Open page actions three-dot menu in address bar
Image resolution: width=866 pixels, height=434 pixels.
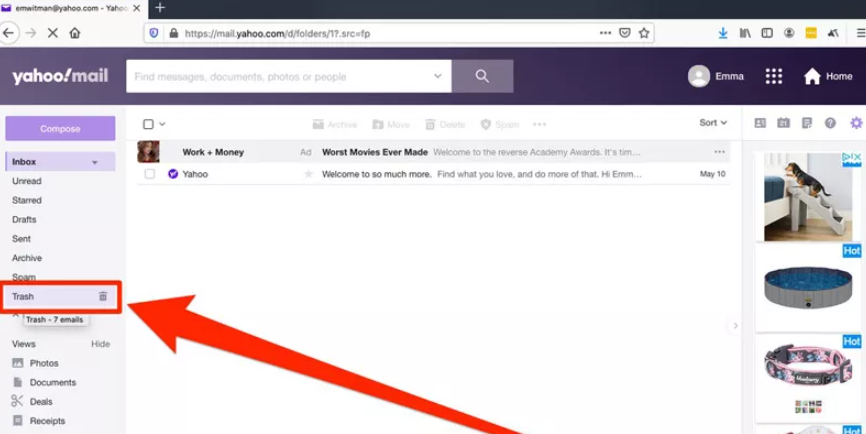tap(605, 33)
